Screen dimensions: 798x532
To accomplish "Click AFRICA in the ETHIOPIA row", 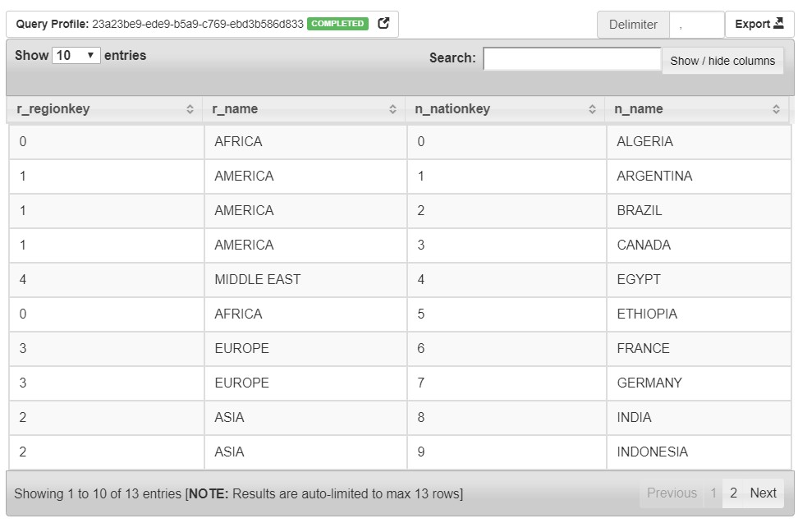I will tap(305, 314).
